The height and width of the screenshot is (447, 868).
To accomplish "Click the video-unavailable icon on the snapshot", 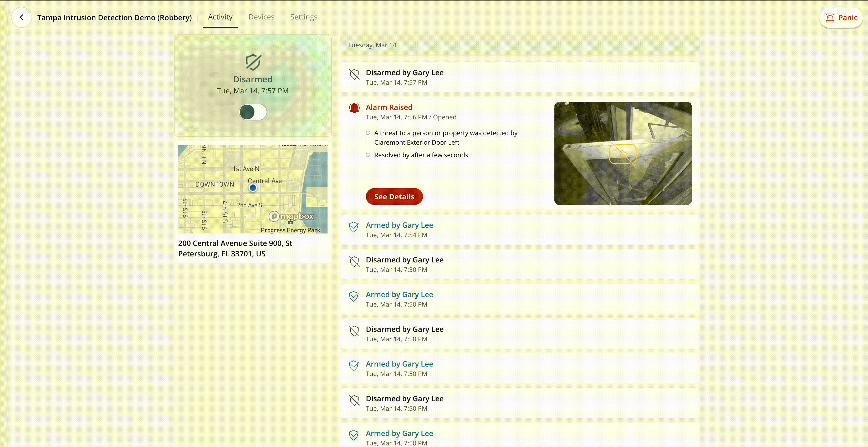I will pyautogui.click(x=623, y=154).
